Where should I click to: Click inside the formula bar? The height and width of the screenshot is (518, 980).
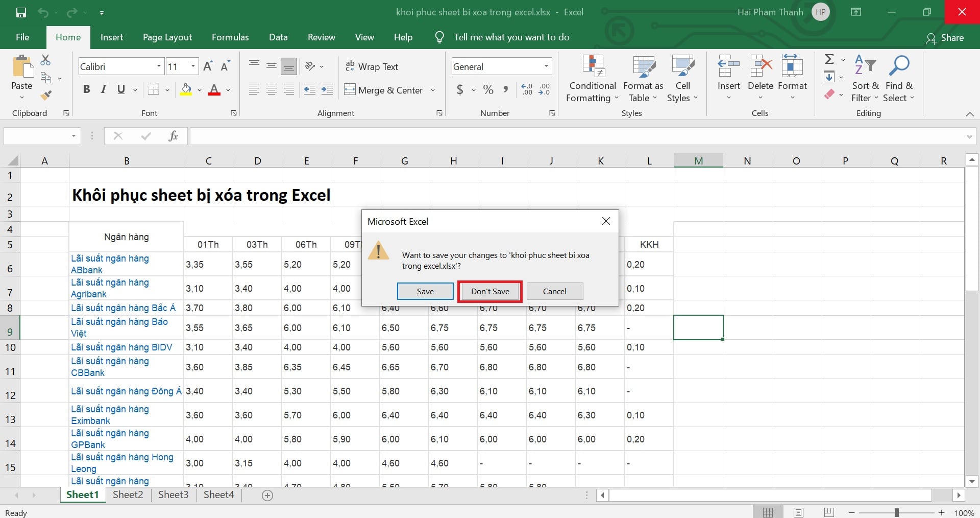tap(577, 136)
